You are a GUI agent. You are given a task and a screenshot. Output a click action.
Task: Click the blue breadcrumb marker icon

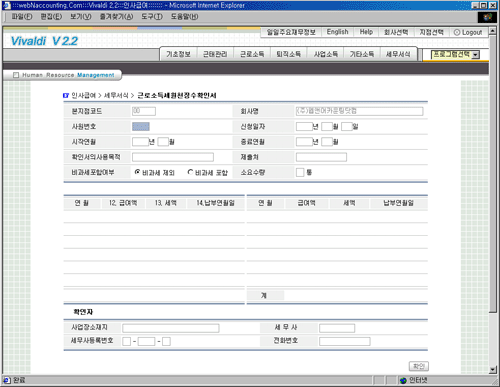(66, 96)
